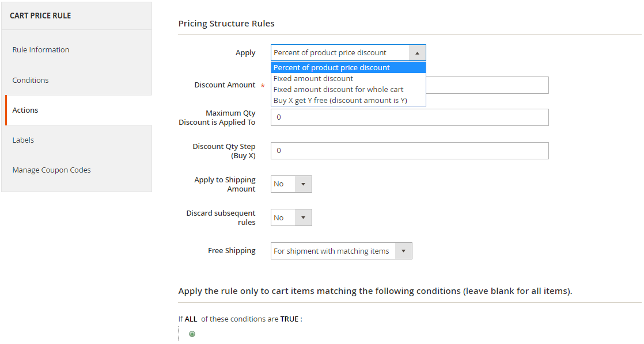Select Fixed amount discount option

(x=313, y=79)
